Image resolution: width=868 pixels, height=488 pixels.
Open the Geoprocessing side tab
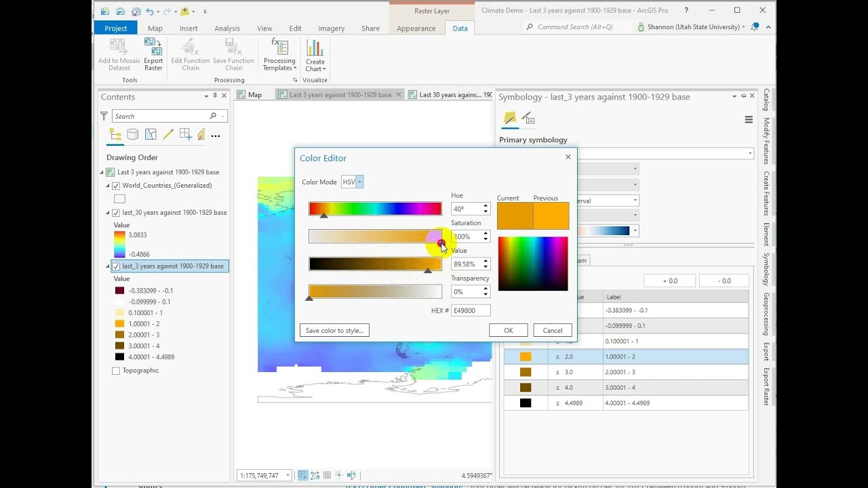766,314
